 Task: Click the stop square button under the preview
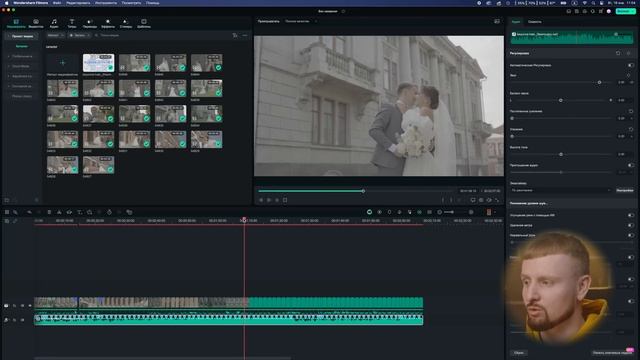[x=285, y=200]
